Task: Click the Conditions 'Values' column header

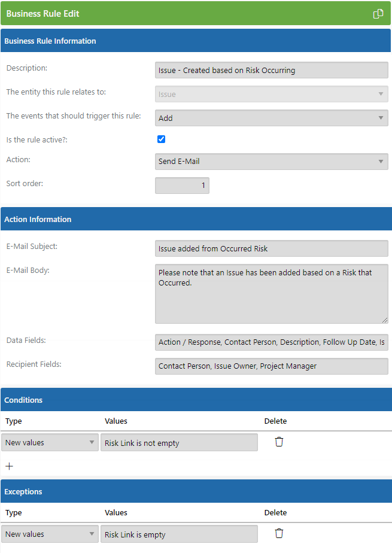Action: (x=116, y=421)
